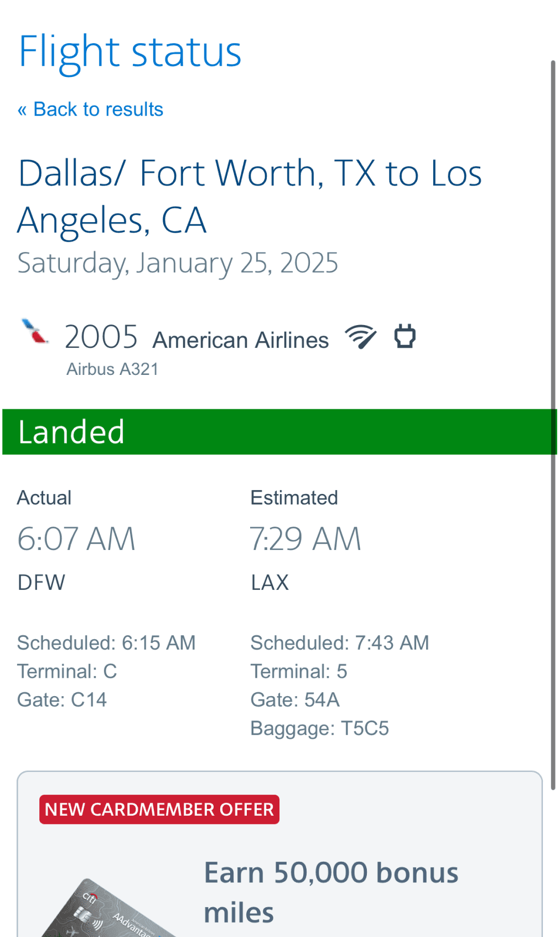The height and width of the screenshot is (937, 560).
Task: Click the page vertical scrollbar
Action: coord(552,421)
